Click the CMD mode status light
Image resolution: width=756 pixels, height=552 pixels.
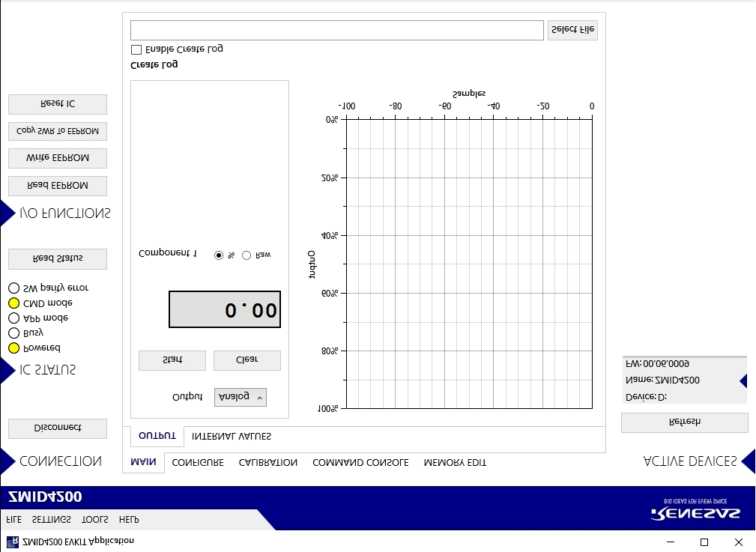point(13,302)
